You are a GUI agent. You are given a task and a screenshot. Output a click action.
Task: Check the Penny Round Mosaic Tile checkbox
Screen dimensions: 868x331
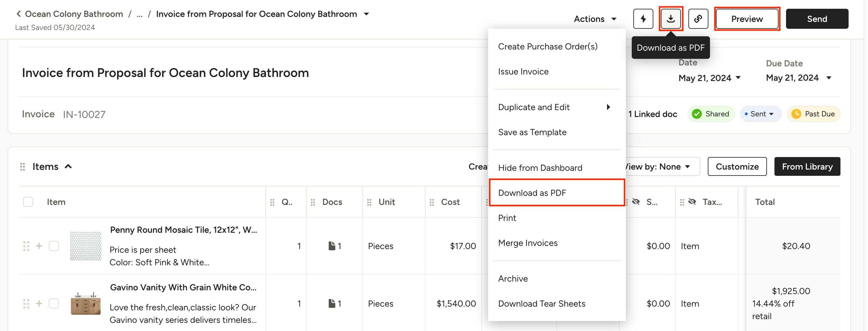click(x=54, y=246)
